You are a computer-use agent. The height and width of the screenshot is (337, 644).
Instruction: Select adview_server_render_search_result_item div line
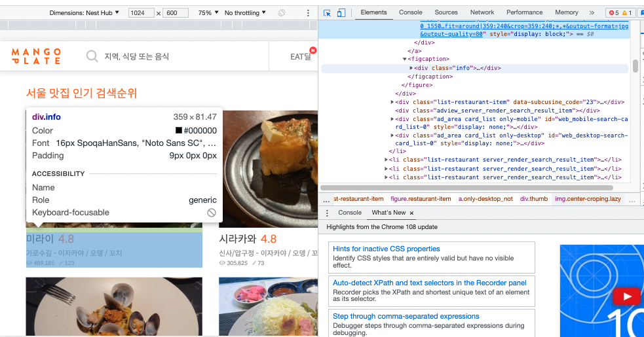[x=497, y=111]
